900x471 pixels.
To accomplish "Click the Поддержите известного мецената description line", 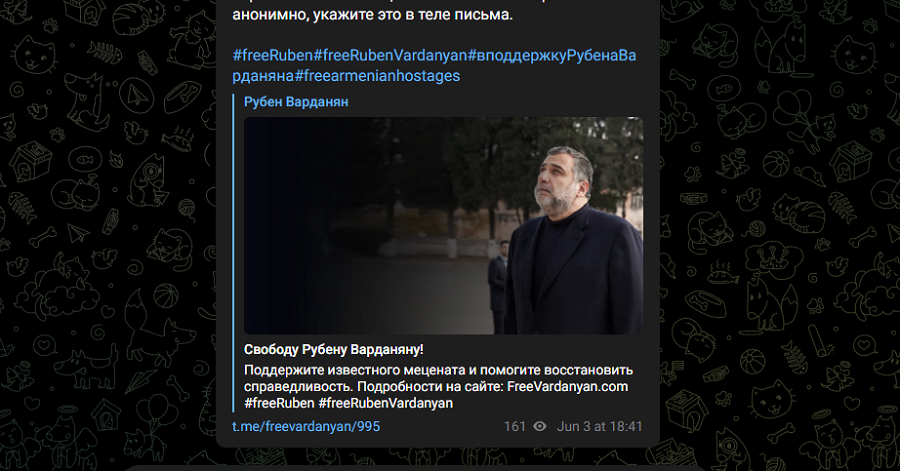I will (438, 370).
